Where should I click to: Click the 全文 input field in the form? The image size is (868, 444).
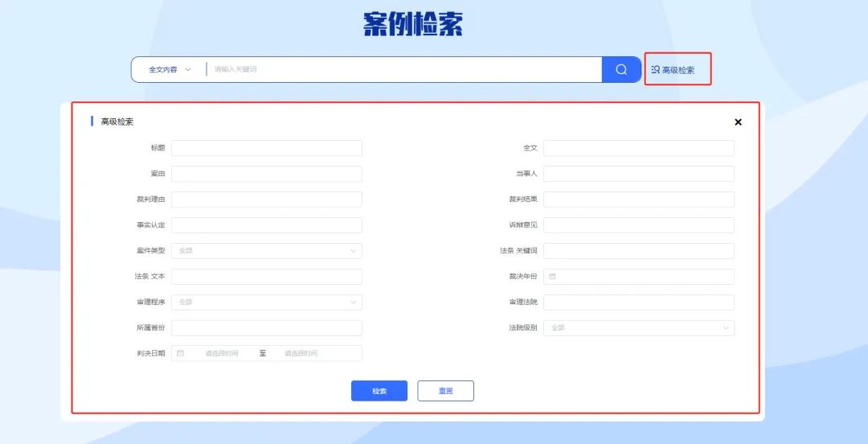pyautogui.click(x=639, y=148)
